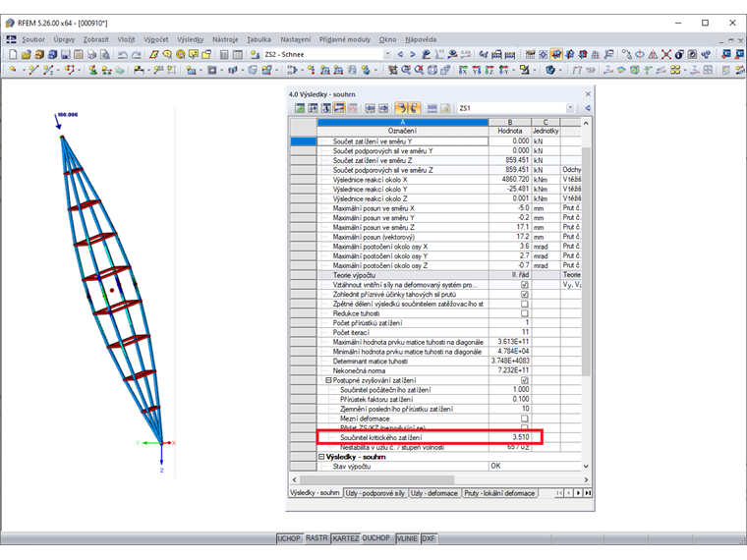This screenshot has height=560, width=747.
Task: Click the Print icon in toolbar
Action: [x=91, y=54]
